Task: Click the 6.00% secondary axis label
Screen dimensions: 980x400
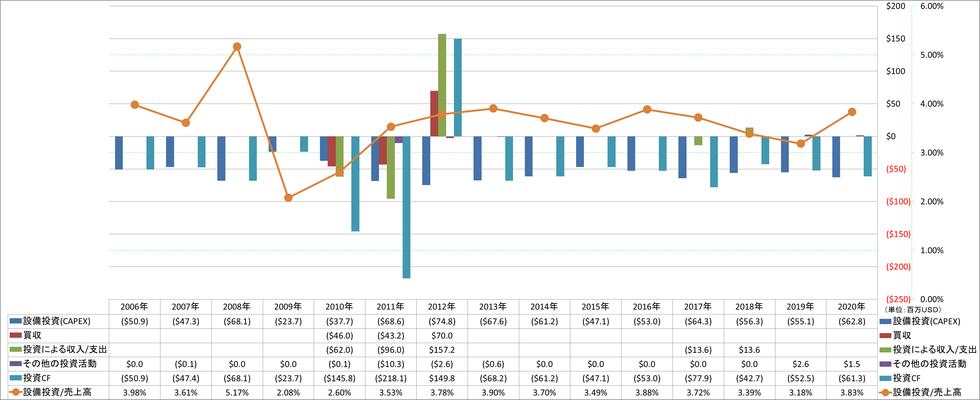Action: coord(932,6)
